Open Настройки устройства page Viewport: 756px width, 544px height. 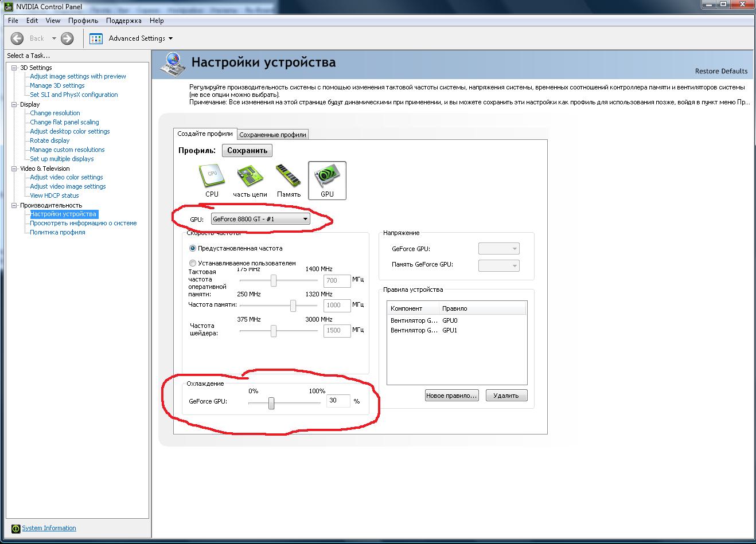[64, 214]
